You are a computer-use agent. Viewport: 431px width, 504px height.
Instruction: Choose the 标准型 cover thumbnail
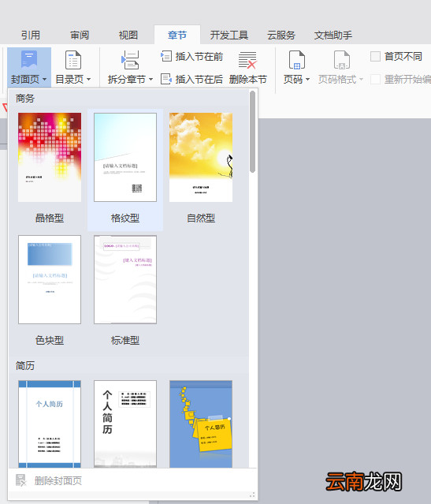125,279
